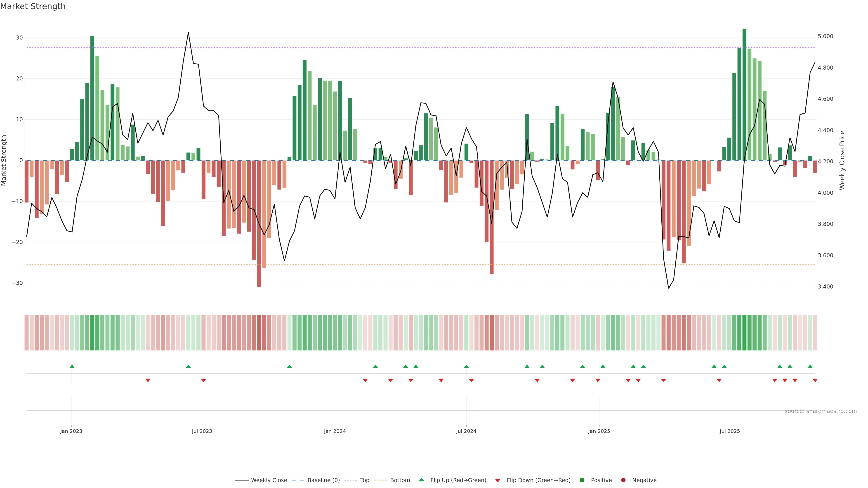Image resolution: width=868 pixels, height=488 pixels.
Task: Click the 'source: sharemaestro.com' text
Action: click(821, 411)
